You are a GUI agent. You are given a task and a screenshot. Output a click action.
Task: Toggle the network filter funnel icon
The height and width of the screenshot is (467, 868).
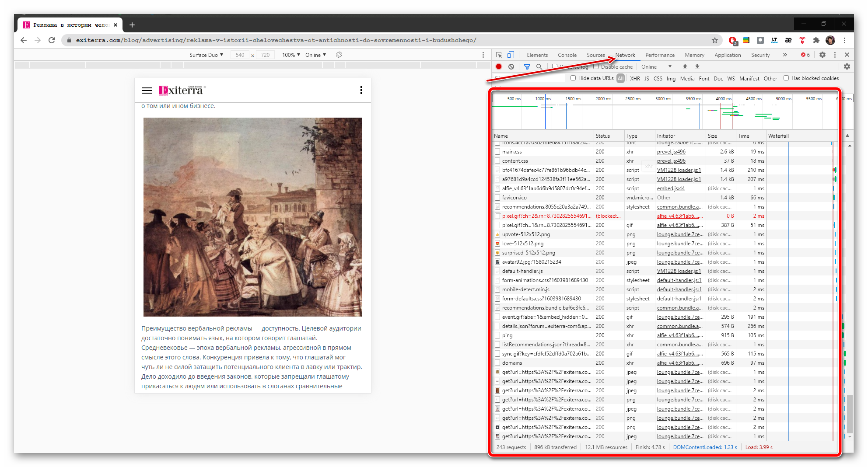click(527, 66)
